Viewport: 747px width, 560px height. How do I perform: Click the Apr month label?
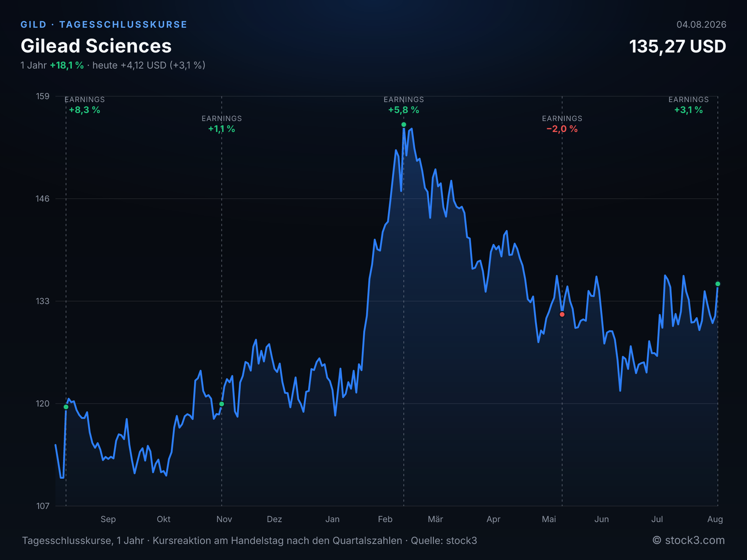tap(493, 519)
